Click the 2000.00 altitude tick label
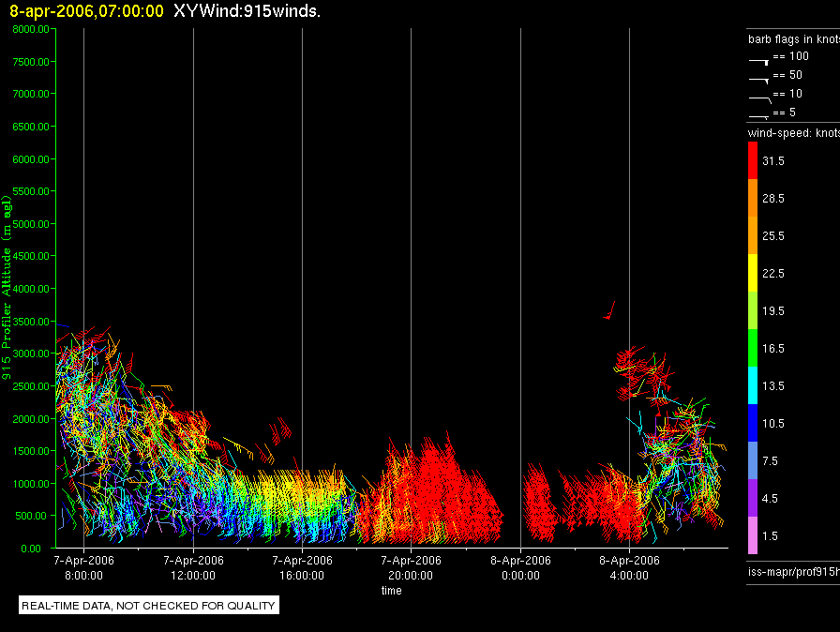840x632 pixels. pos(31,419)
